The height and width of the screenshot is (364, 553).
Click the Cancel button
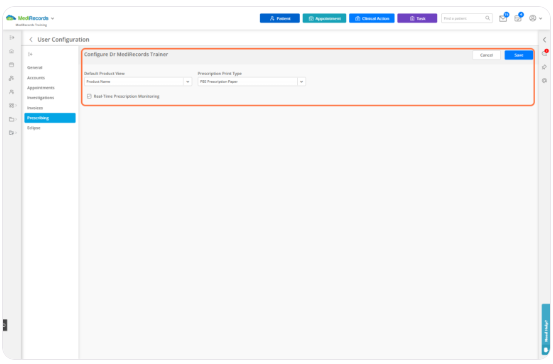click(x=486, y=55)
